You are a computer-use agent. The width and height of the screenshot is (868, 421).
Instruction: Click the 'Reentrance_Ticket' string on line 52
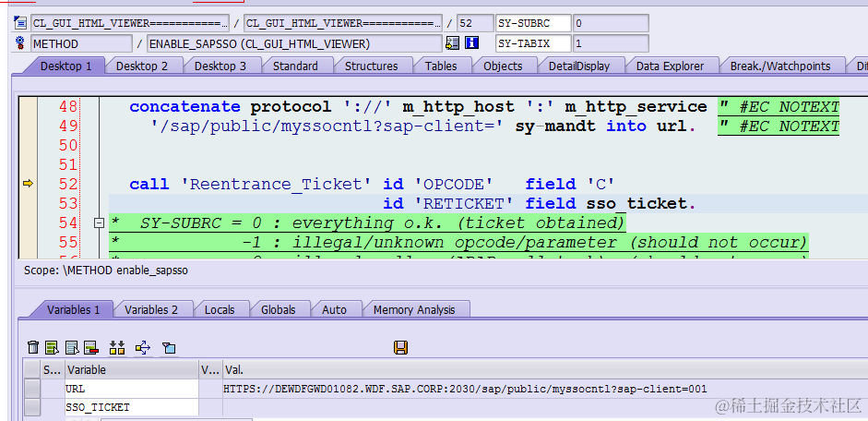(278, 184)
